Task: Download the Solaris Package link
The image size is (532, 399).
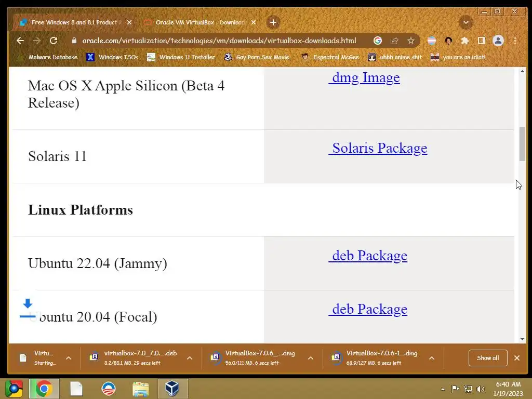Action: point(378,148)
